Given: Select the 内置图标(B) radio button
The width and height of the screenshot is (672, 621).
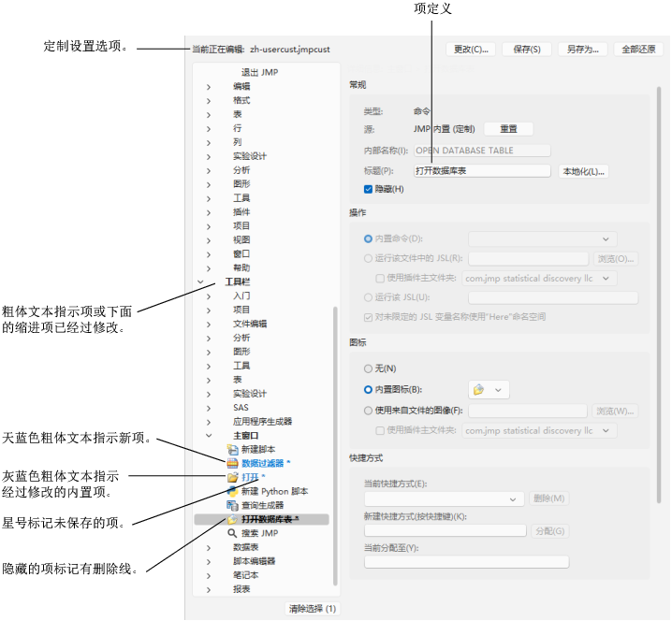Looking at the screenshot, I should 368,390.
